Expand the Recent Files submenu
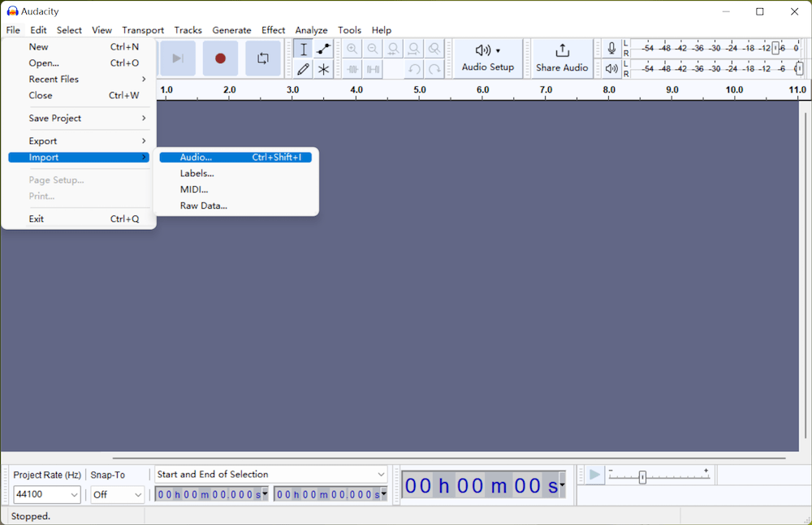812x525 pixels. coord(79,79)
